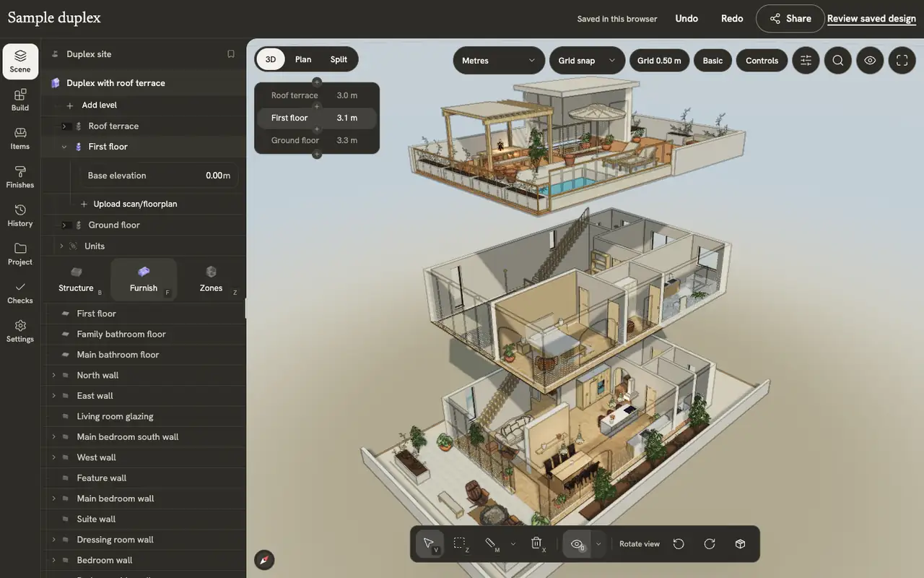The image size is (924, 578).
Task: Rotate the view counter-clockwise
Action: click(679, 544)
